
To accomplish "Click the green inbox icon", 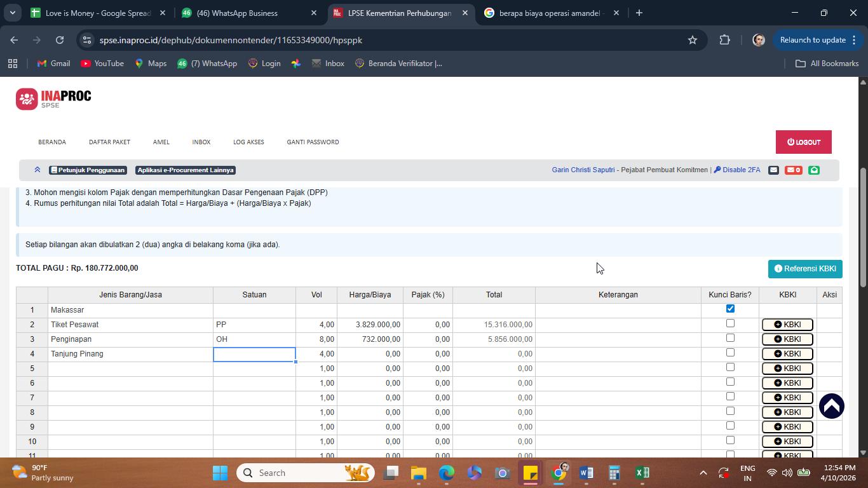I will pyautogui.click(x=814, y=170).
